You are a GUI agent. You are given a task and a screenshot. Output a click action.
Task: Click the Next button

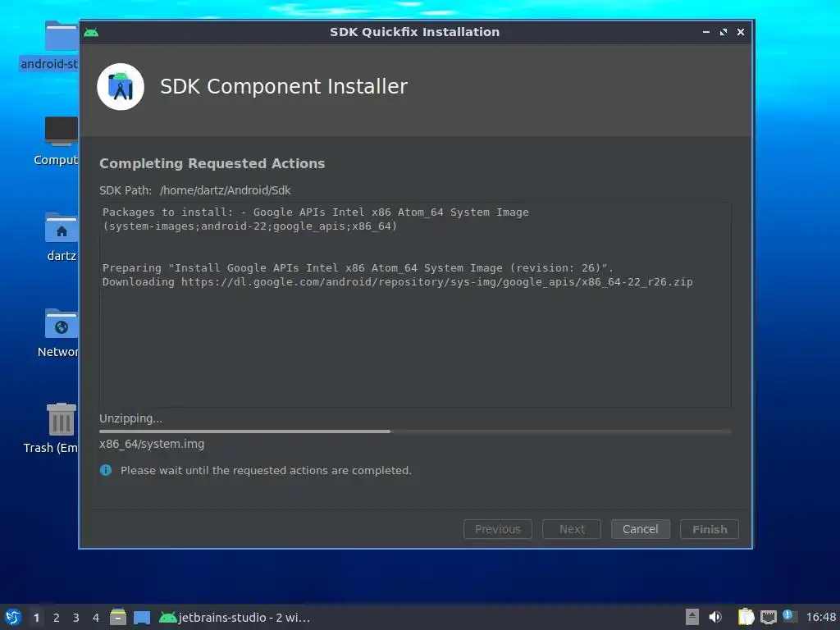click(572, 529)
